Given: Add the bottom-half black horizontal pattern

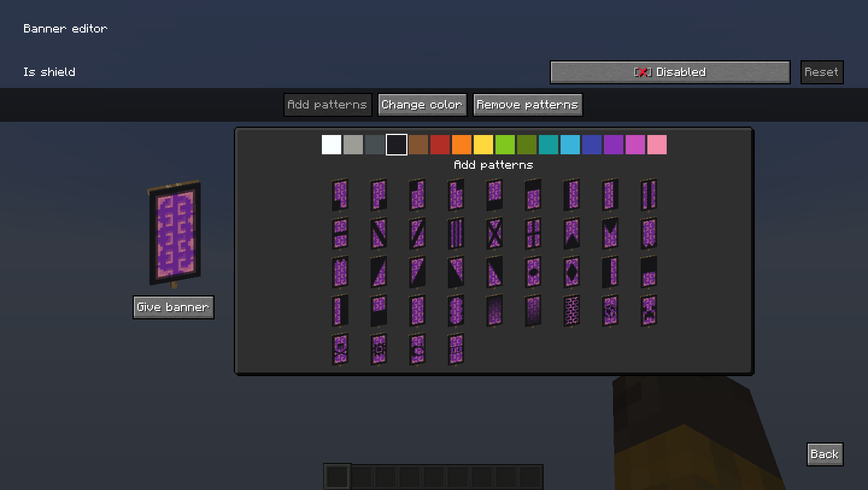Looking at the screenshot, I should point(379,310).
